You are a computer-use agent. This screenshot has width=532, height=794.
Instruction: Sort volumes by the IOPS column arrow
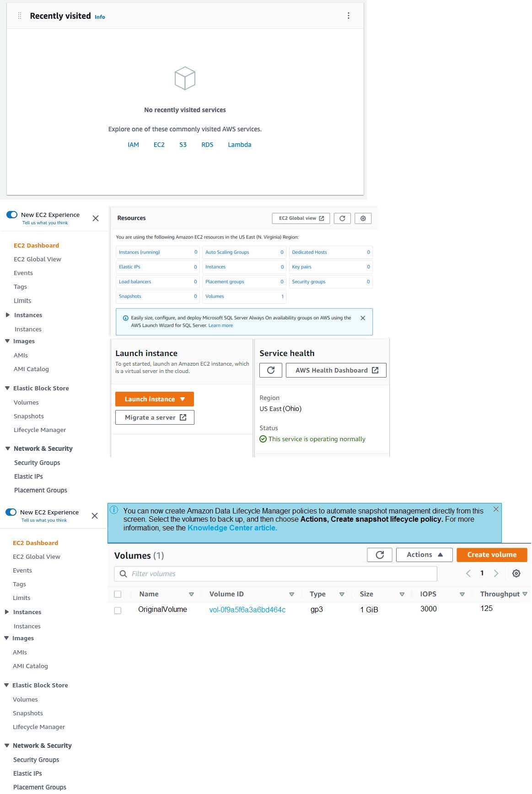click(x=462, y=594)
